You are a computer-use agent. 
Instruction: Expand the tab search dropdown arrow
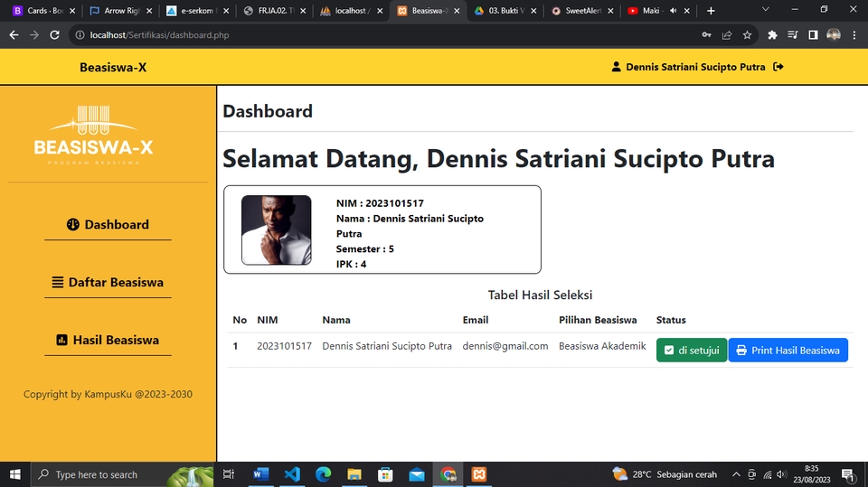click(765, 9)
